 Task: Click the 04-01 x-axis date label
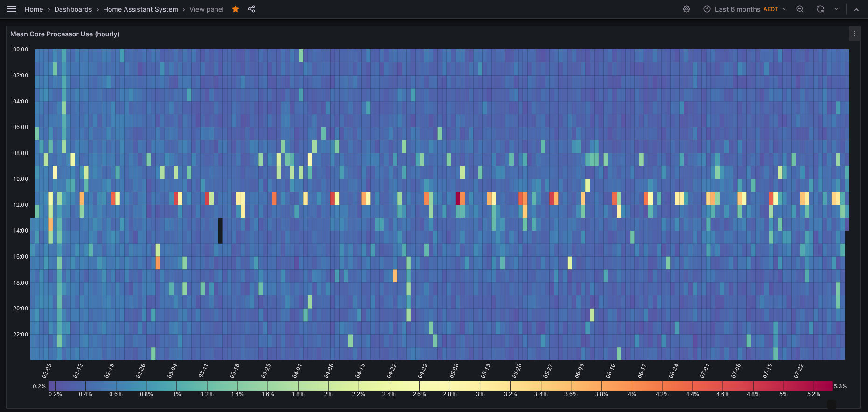(297, 371)
